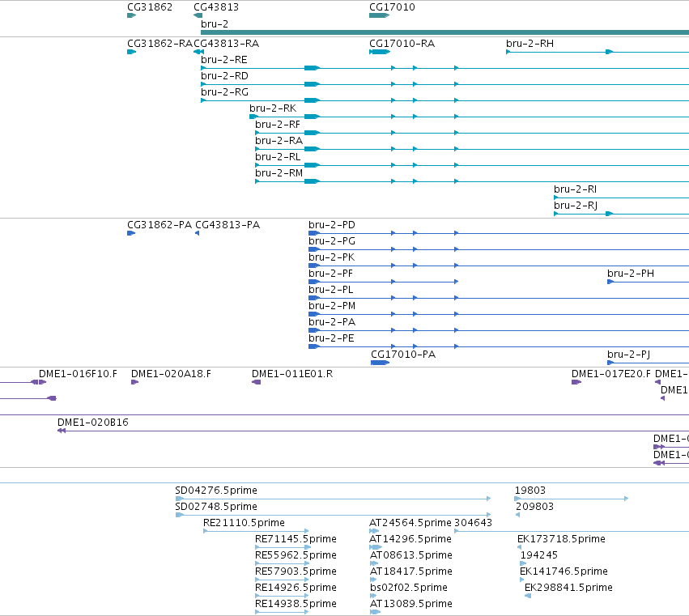Click the CG17010 gene label
Viewport: 689px width, 616px height.
(x=392, y=7)
